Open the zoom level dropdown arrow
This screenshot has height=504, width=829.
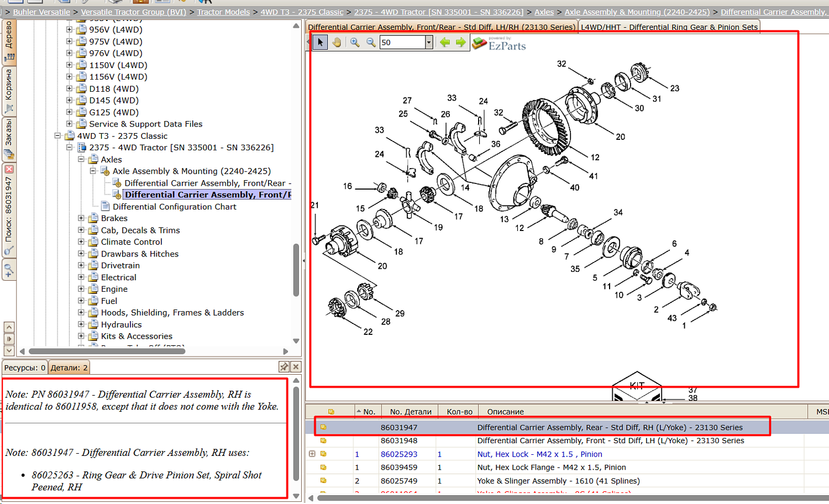(428, 43)
